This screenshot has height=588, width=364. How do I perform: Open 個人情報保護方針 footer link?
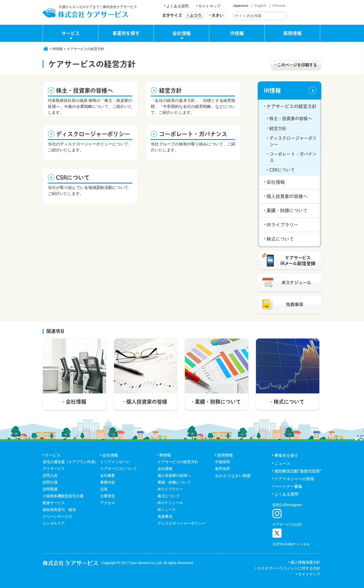coord(304,562)
